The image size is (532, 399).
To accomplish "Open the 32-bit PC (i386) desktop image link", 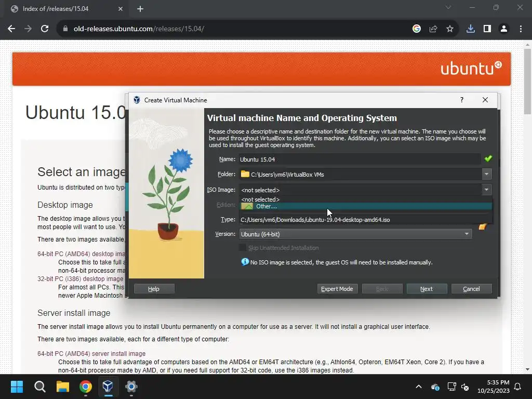I will 81,279.
